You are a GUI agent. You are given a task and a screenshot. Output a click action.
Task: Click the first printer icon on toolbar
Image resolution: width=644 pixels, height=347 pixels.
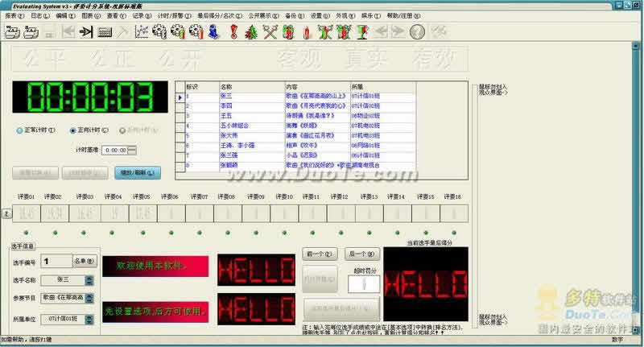click(x=12, y=32)
